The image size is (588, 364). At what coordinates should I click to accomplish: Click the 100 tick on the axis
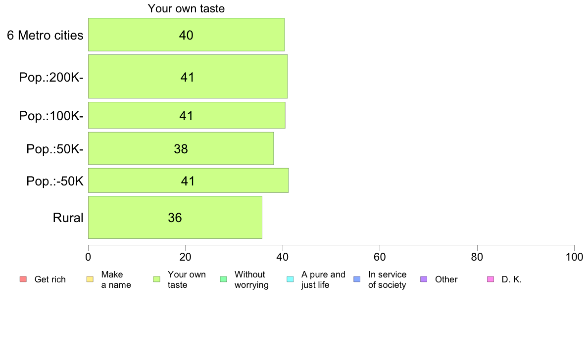click(x=574, y=257)
